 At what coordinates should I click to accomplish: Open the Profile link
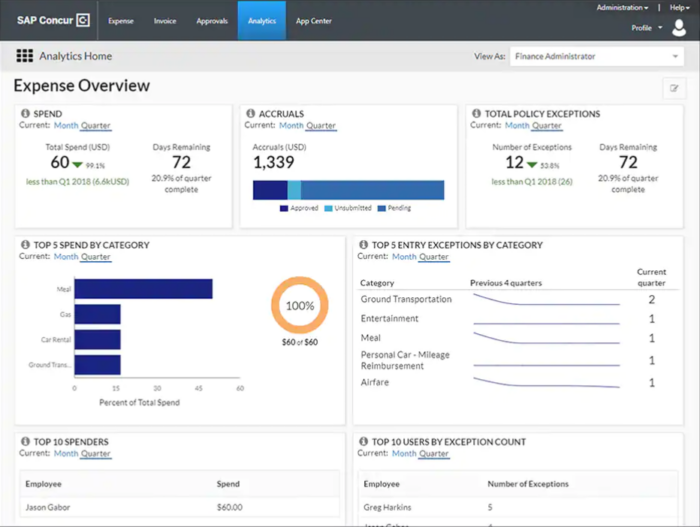tap(643, 28)
